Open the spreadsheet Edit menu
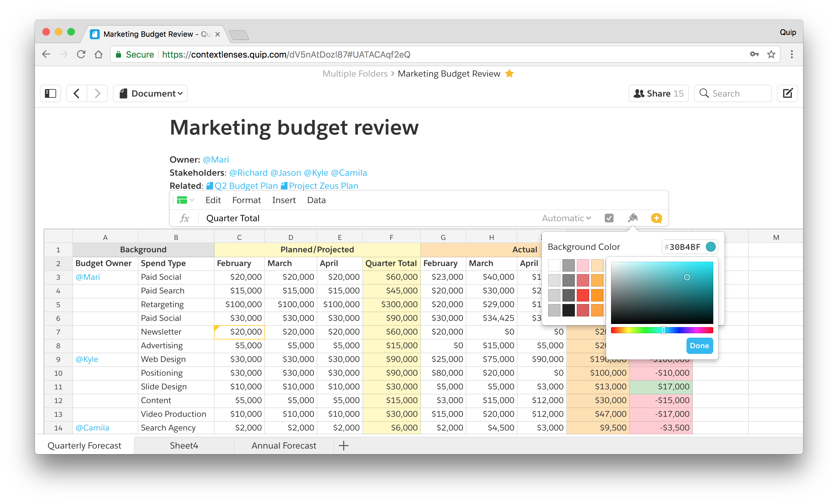838x504 pixels. [213, 200]
